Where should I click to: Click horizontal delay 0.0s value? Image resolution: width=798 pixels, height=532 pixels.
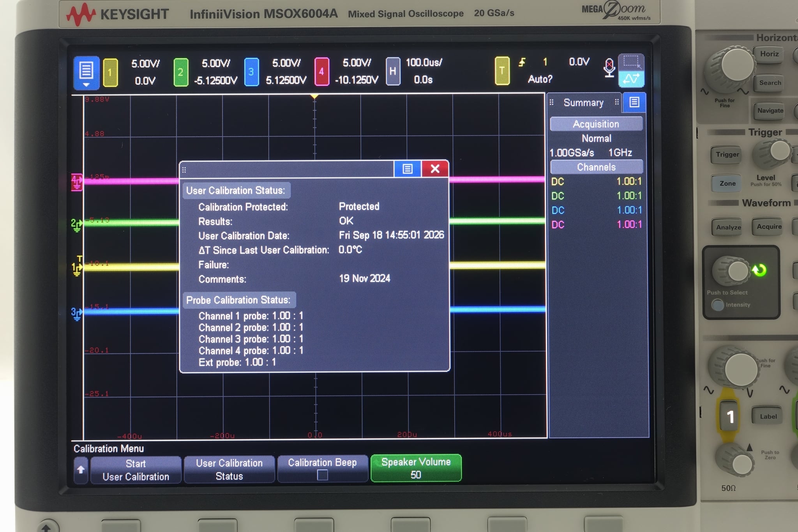(x=423, y=80)
